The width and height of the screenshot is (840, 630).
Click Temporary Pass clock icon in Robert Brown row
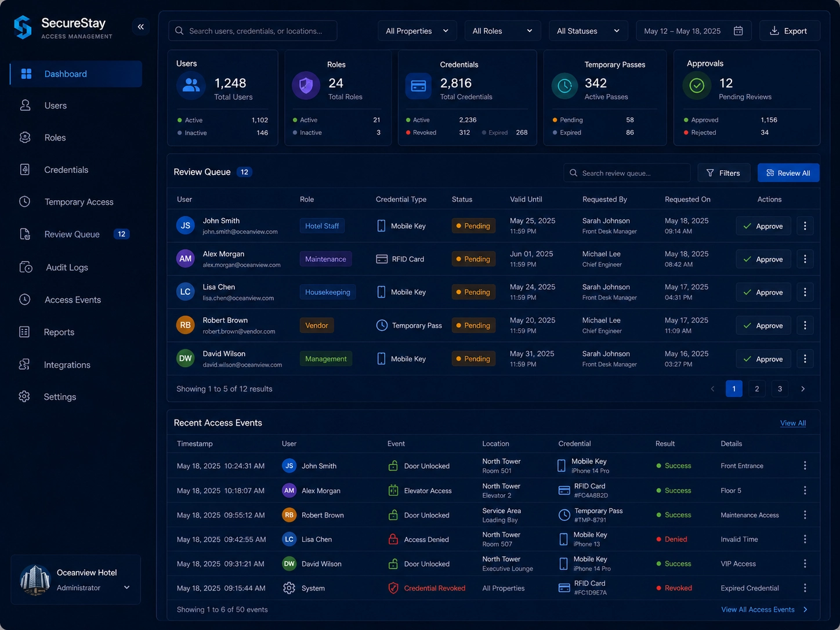click(382, 325)
